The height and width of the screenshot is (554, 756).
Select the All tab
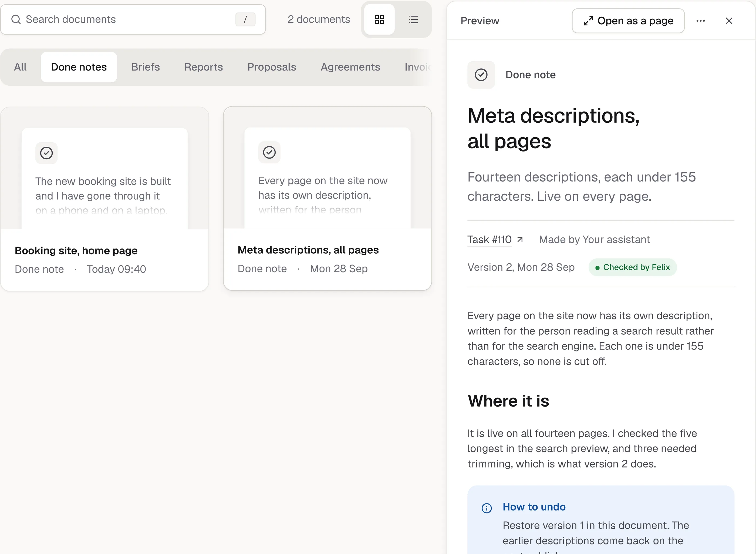tap(20, 67)
